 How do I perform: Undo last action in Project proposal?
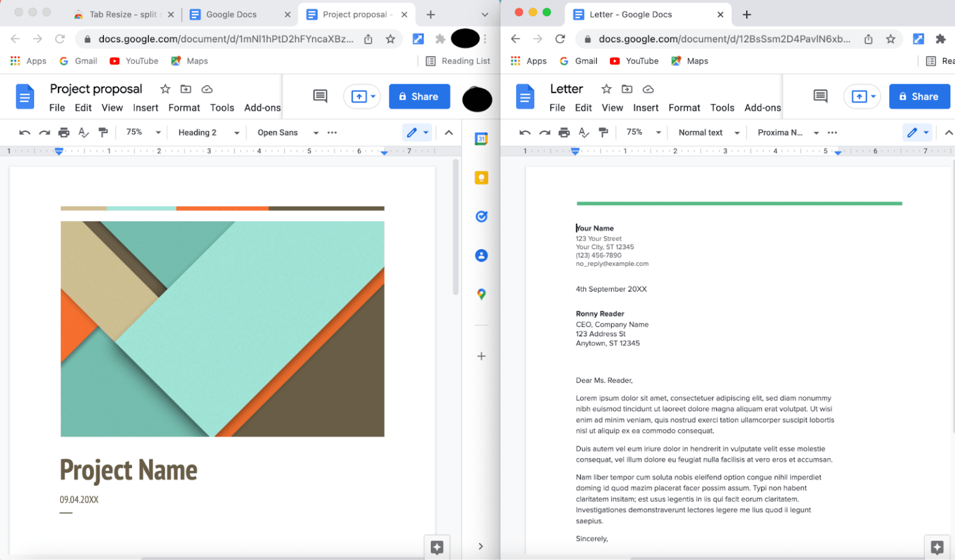click(25, 132)
